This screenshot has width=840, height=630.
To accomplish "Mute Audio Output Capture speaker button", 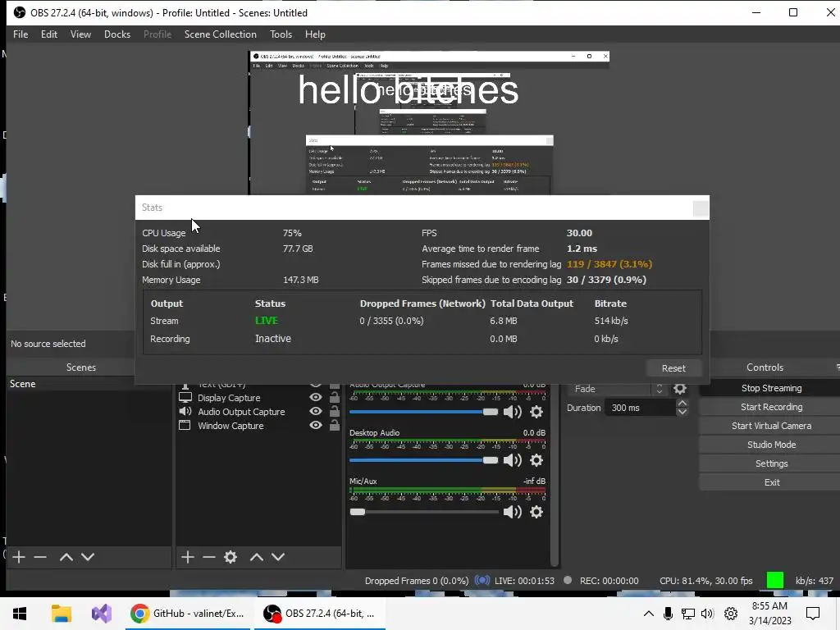I will (x=513, y=412).
